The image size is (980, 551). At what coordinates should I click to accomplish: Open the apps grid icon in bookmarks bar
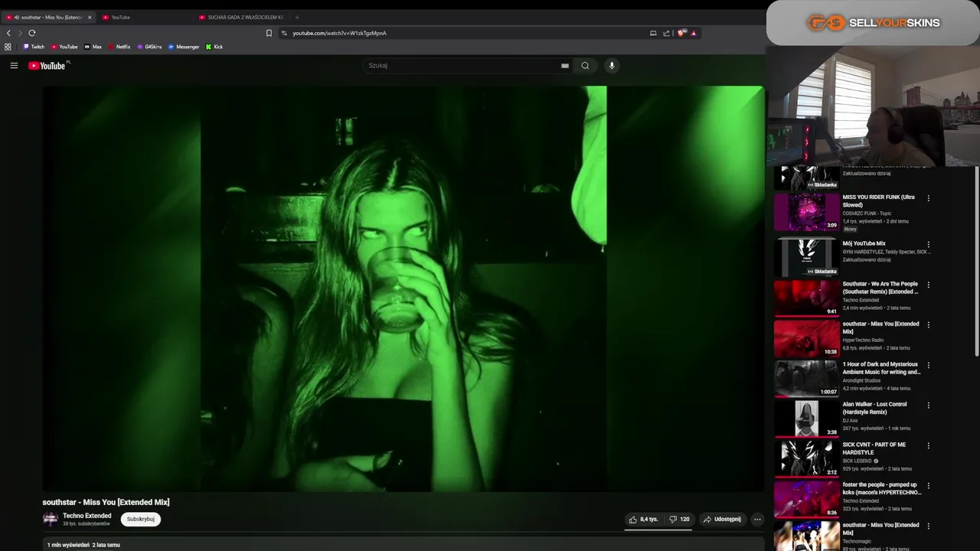click(8, 47)
